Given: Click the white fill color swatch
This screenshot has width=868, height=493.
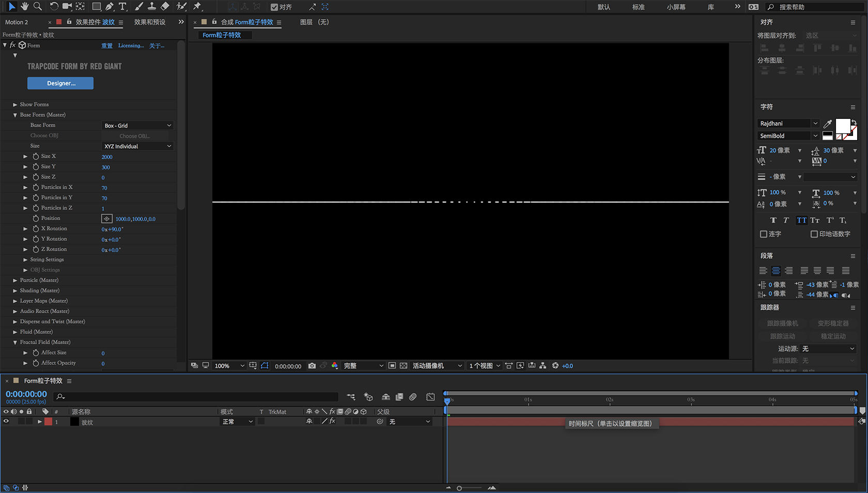Looking at the screenshot, I should coord(843,126).
